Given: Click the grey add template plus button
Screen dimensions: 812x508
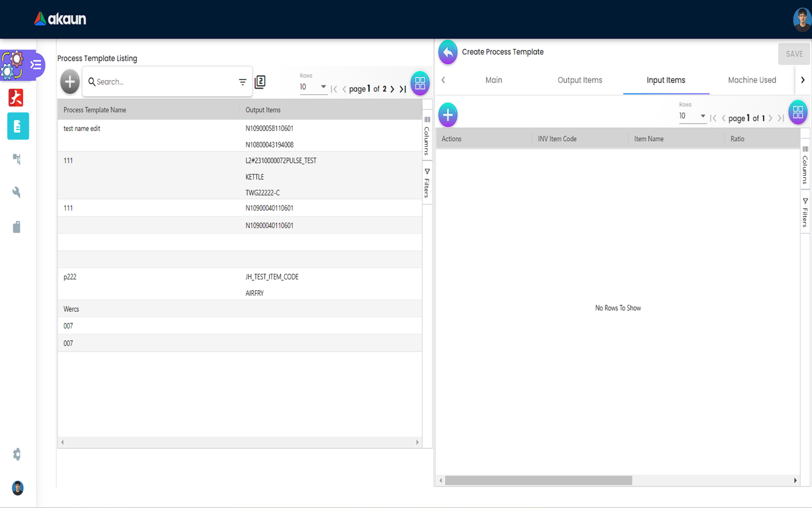Looking at the screenshot, I should [70, 82].
